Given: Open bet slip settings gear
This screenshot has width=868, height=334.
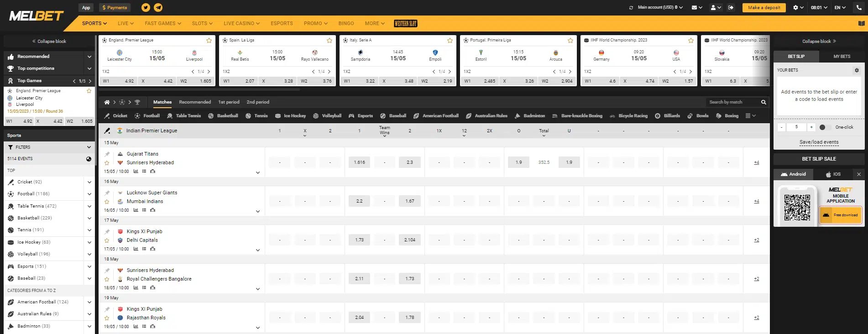Looking at the screenshot, I should point(857,70).
